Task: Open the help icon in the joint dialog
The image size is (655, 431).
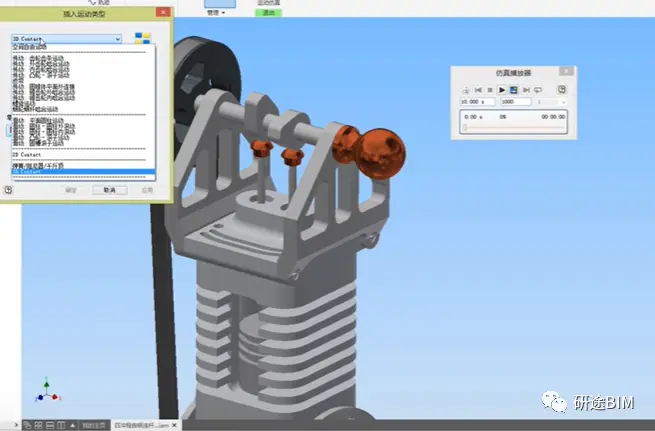Action: [8, 190]
